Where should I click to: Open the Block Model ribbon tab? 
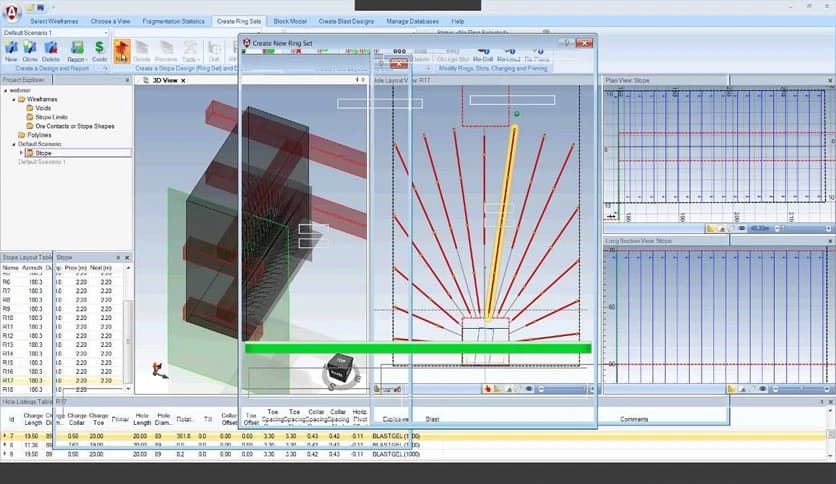pyautogui.click(x=290, y=21)
